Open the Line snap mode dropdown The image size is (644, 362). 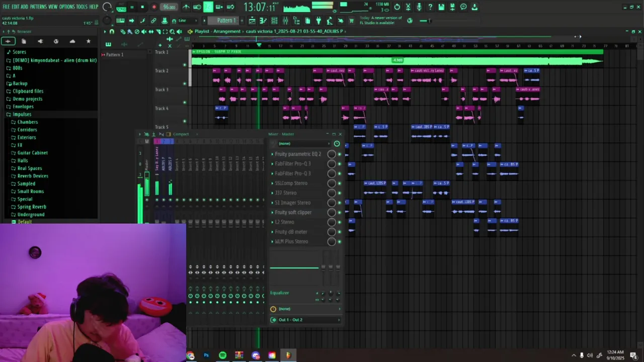[187, 21]
